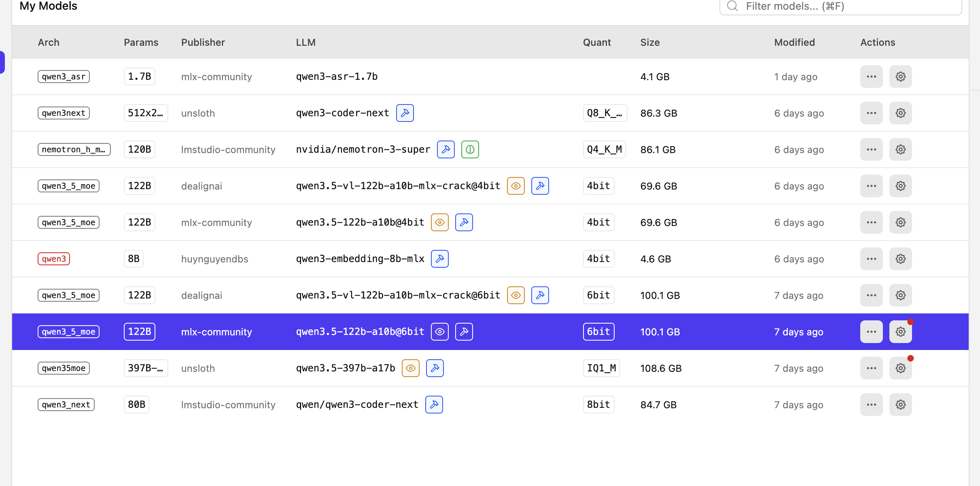Viewport: 980px width, 486px height.
Task: Click the 80B params badge
Action: tap(136, 405)
